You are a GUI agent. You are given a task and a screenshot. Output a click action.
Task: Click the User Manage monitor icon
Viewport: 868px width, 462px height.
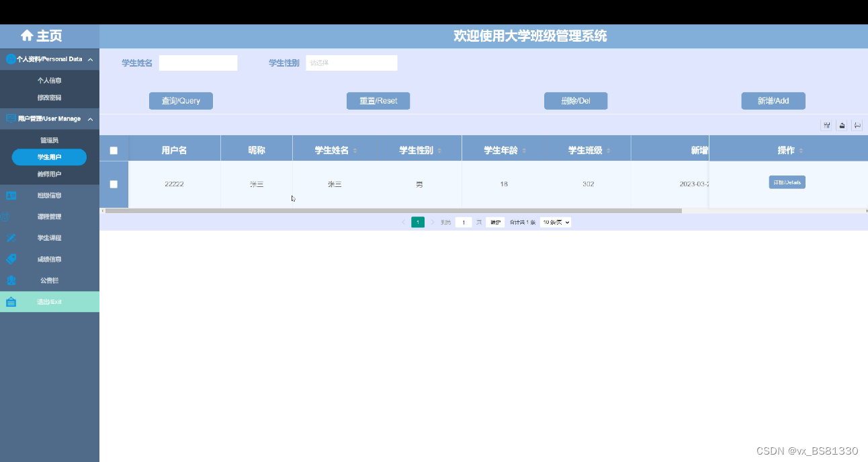[11, 119]
